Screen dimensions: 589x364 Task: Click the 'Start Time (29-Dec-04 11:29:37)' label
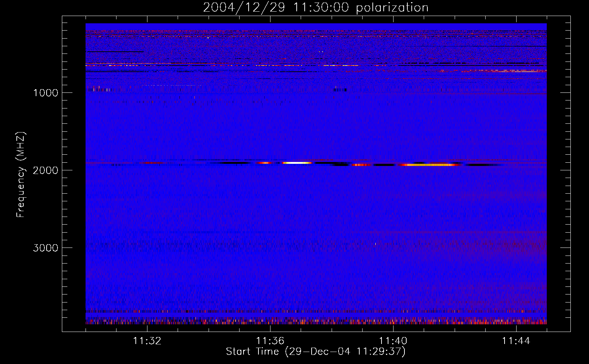tap(316, 352)
